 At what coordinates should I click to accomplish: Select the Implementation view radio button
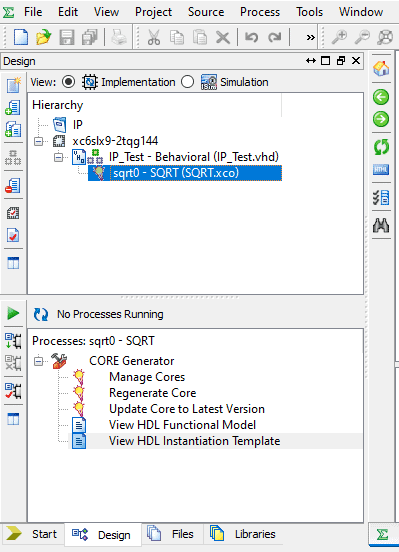(68, 82)
